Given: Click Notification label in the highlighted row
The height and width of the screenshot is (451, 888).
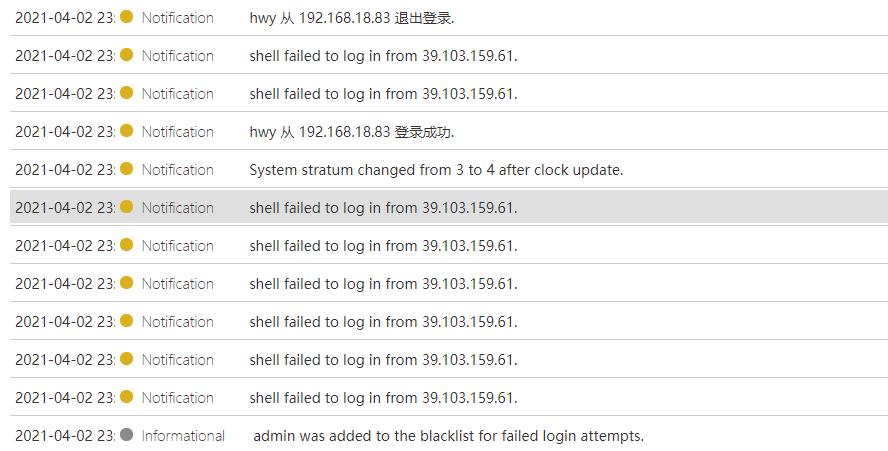Looking at the screenshot, I should (x=177, y=208).
